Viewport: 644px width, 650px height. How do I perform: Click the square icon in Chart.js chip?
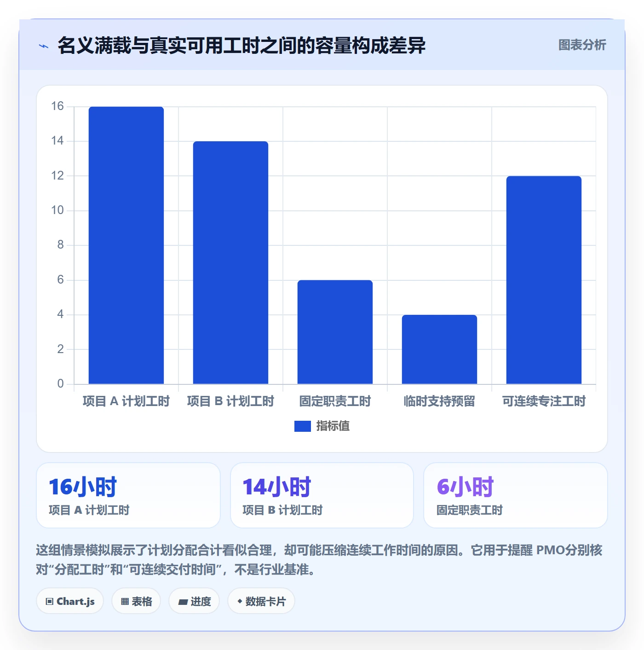point(50,602)
